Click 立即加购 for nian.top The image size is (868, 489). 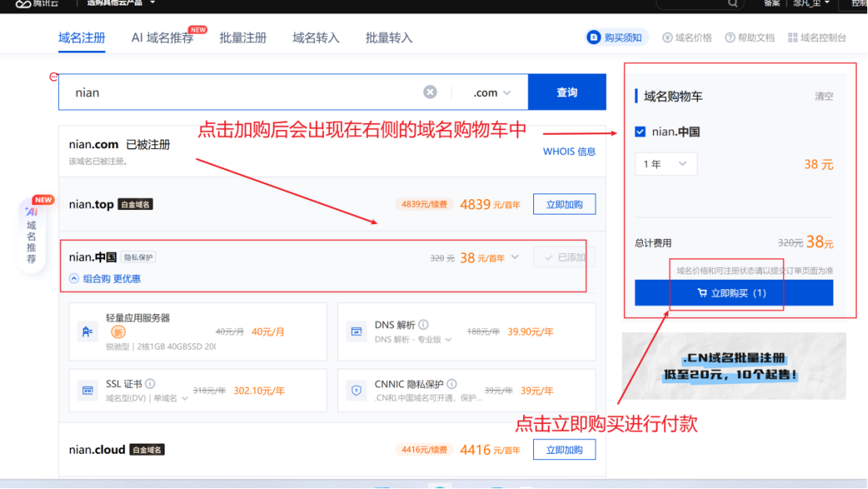click(564, 204)
